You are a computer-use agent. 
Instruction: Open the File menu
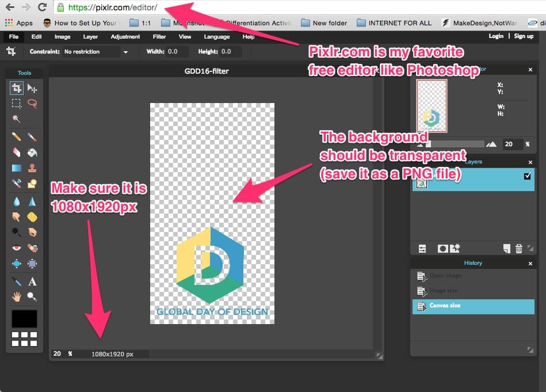(14, 37)
